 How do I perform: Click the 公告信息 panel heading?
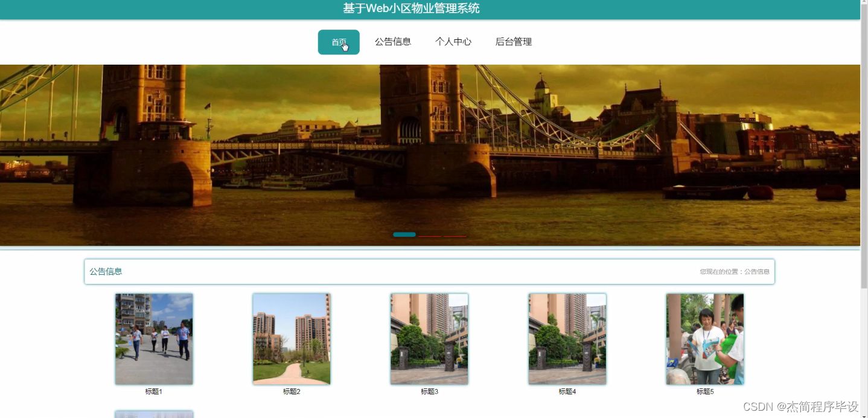pyautogui.click(x=106, y=271)
